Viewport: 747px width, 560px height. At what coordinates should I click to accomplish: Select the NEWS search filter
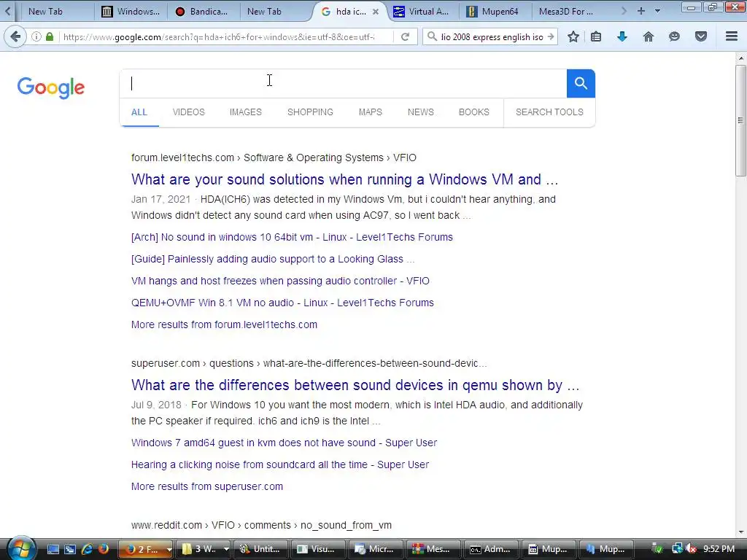[421, 112]
